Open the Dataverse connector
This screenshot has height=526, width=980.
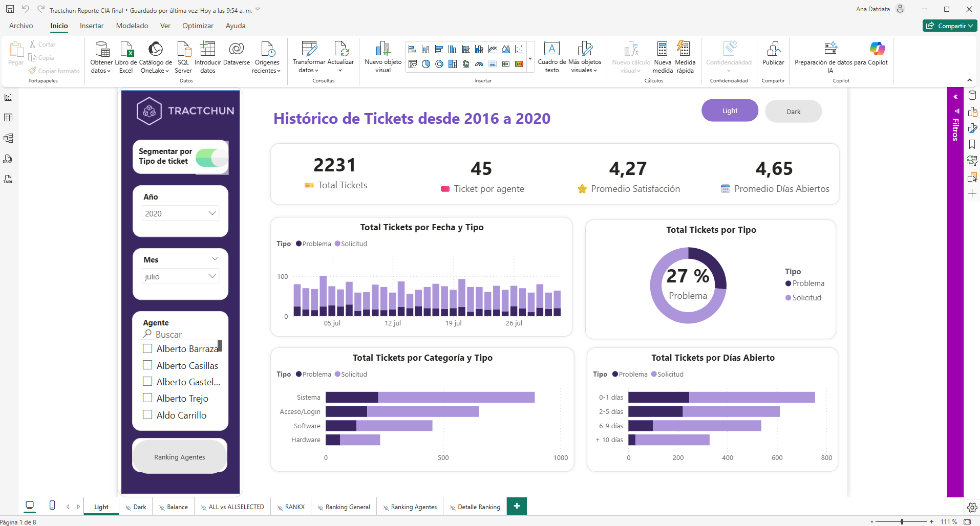coord(237,54)
